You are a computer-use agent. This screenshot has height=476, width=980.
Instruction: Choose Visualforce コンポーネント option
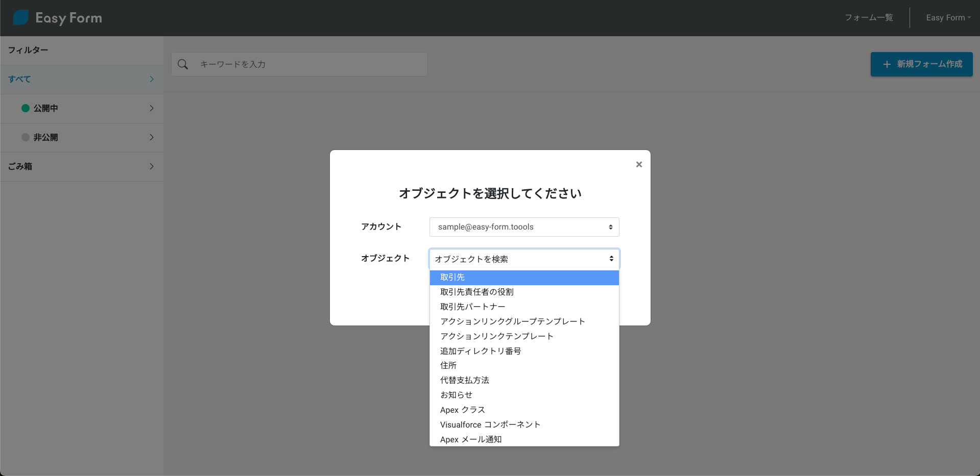pyautogui.click(x=490, y=424)
